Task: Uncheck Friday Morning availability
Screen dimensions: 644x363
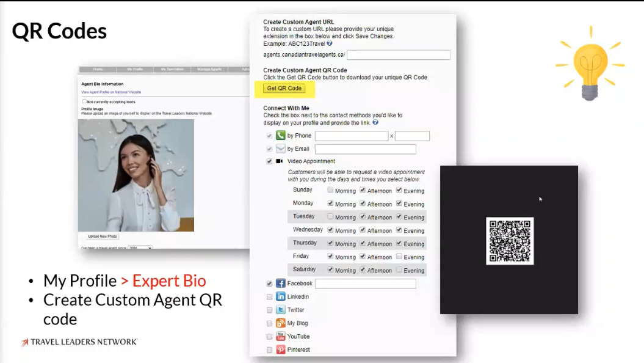Action: coord(330,256)
